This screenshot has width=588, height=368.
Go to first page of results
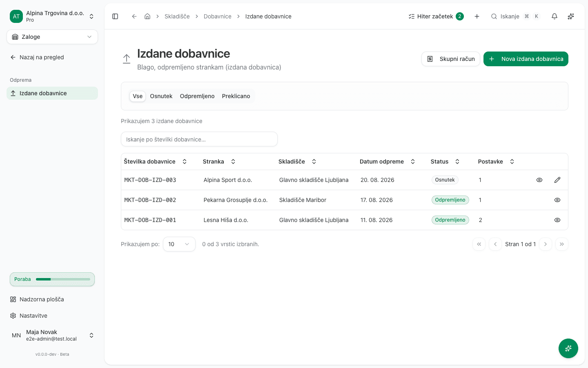479,244
